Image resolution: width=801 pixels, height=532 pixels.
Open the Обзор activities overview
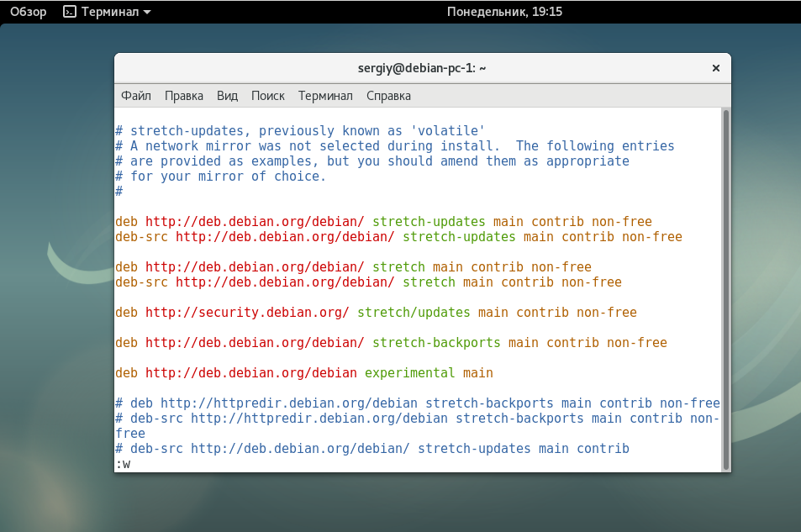coord(28,12)
